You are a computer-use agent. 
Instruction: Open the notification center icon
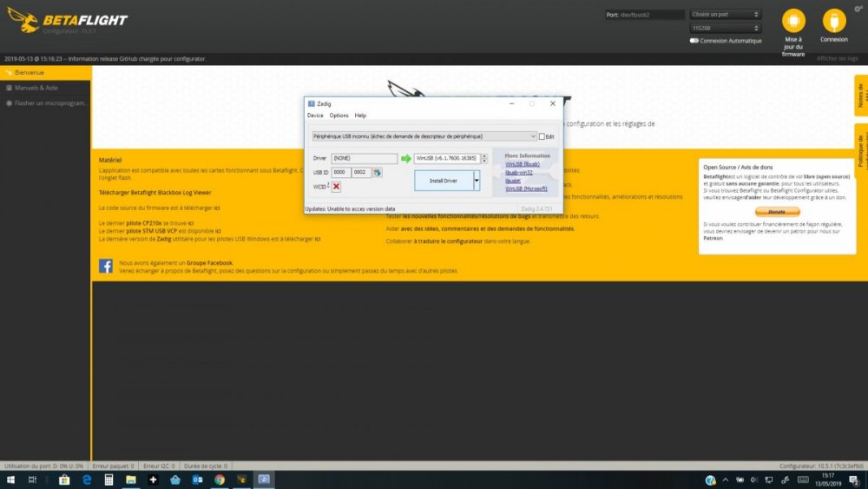[x=854, y=479]
